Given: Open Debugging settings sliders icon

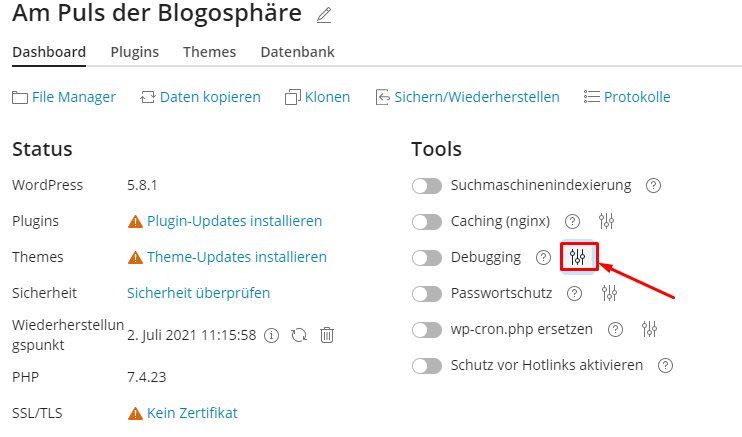Looking at the screenshot, I should [578, 257].
